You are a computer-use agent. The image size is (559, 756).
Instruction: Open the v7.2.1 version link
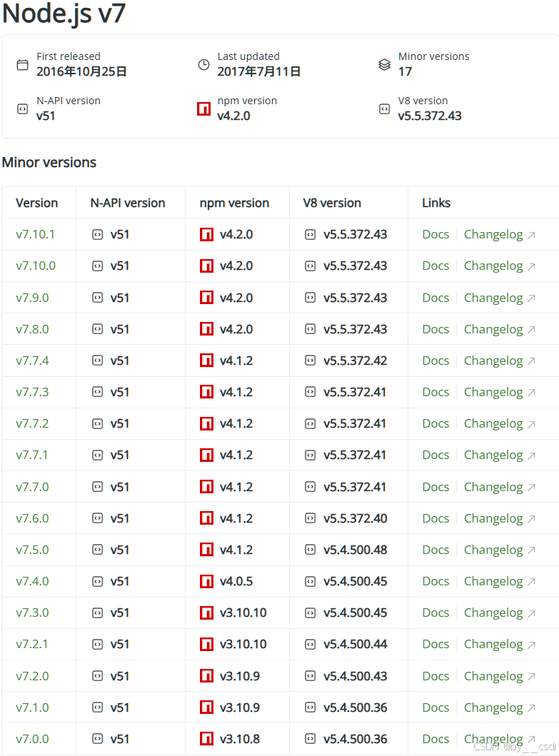pos(32,645)
